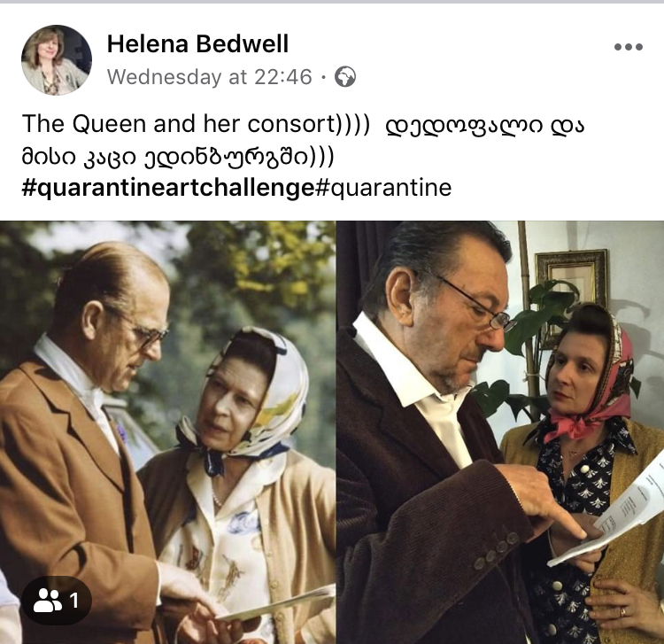Viewport: 664px width, 644px height.
Task: Open the #quarantine hashtag
Action: coord(383,188)
